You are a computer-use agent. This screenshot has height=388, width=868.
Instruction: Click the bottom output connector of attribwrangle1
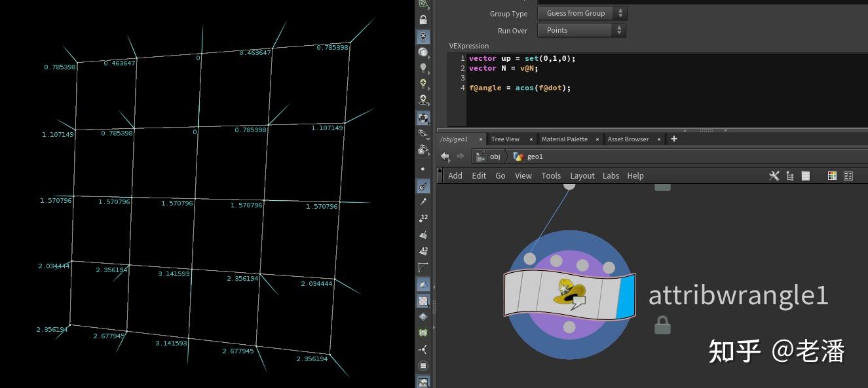click(569, 326)
